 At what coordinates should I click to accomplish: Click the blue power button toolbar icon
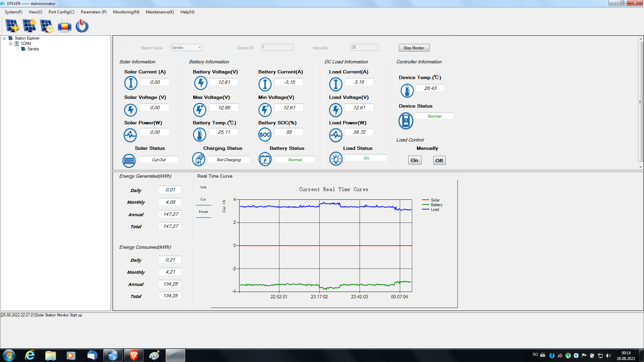(82, 26)
